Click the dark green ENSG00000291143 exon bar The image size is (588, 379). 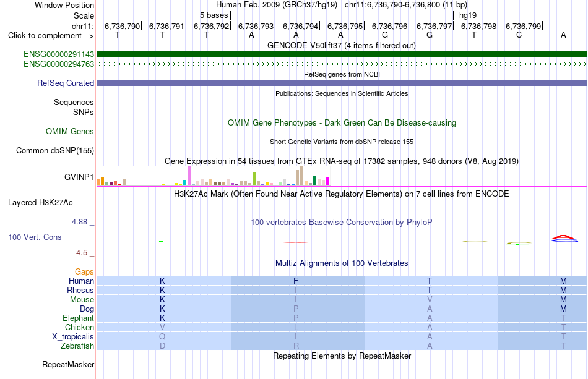pyautogui.click(x=342, y=54)
